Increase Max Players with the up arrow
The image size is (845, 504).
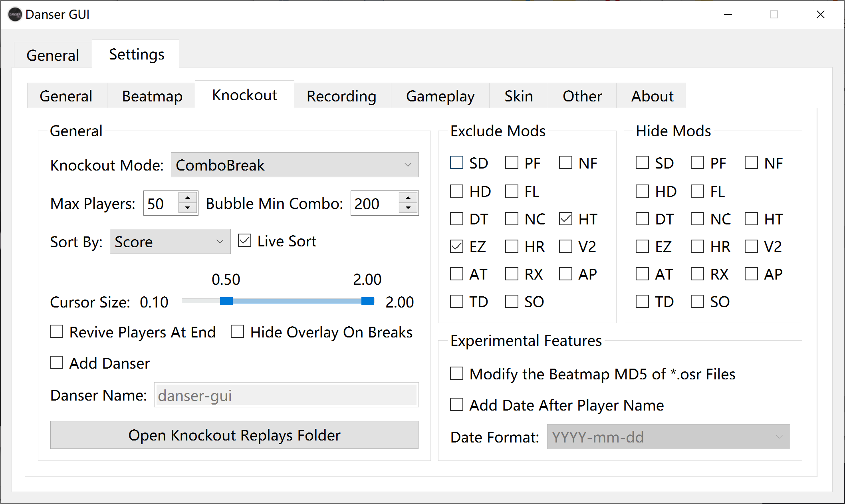click(187, 198)
